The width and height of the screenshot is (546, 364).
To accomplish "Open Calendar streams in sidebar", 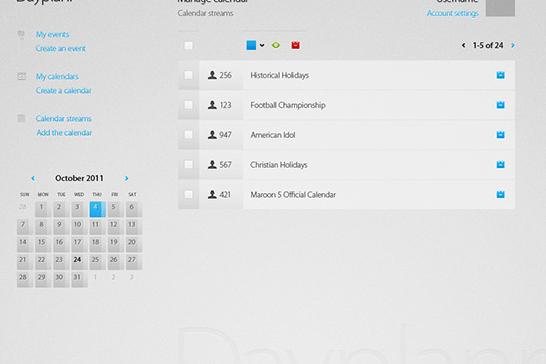I will coord(64,118).
